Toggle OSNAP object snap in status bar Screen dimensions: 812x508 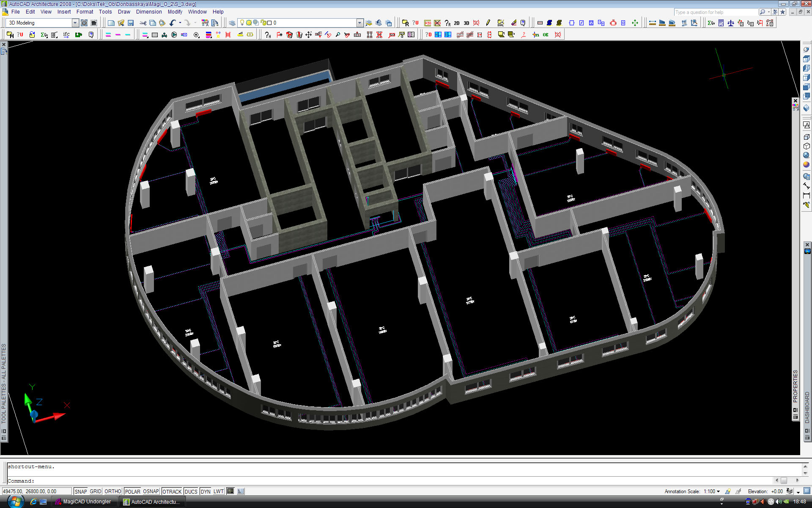point(151,491)
